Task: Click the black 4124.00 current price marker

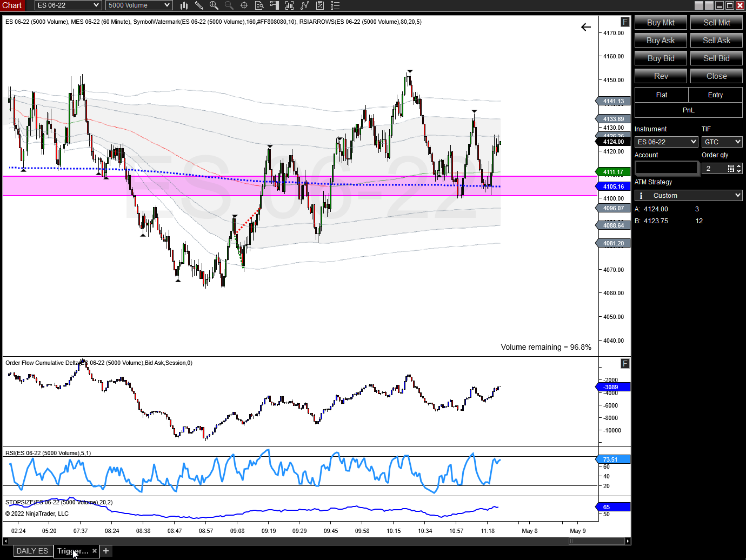Action: [x=614, y=142]
